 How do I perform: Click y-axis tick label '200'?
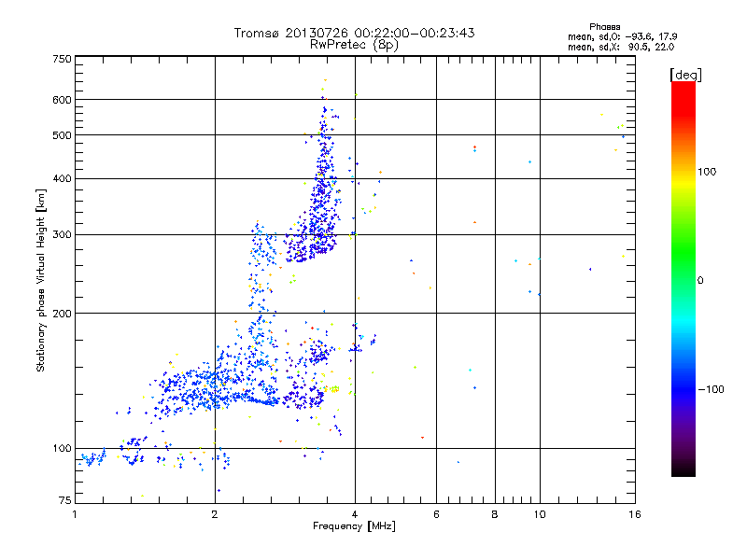[62, 314]
